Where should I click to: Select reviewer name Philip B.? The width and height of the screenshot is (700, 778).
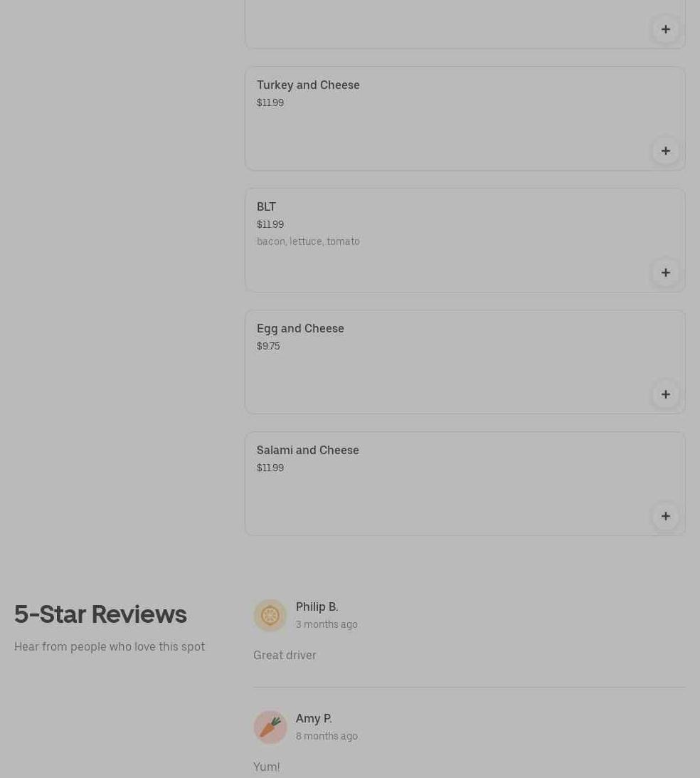pos(317,607)
